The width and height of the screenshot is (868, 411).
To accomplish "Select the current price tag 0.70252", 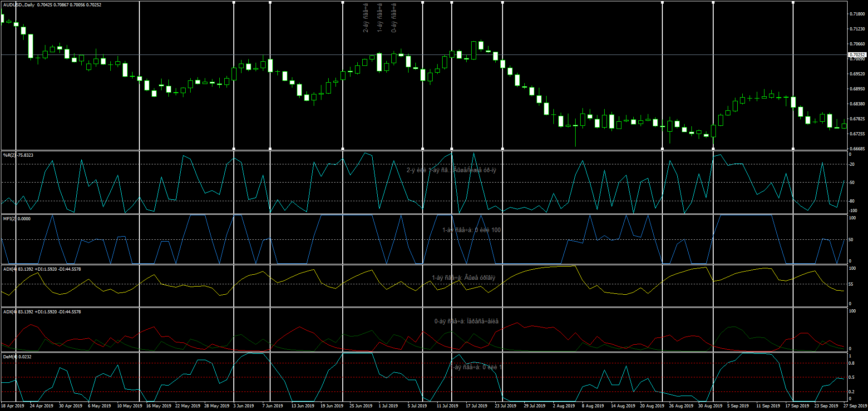I will click(857, 54).
